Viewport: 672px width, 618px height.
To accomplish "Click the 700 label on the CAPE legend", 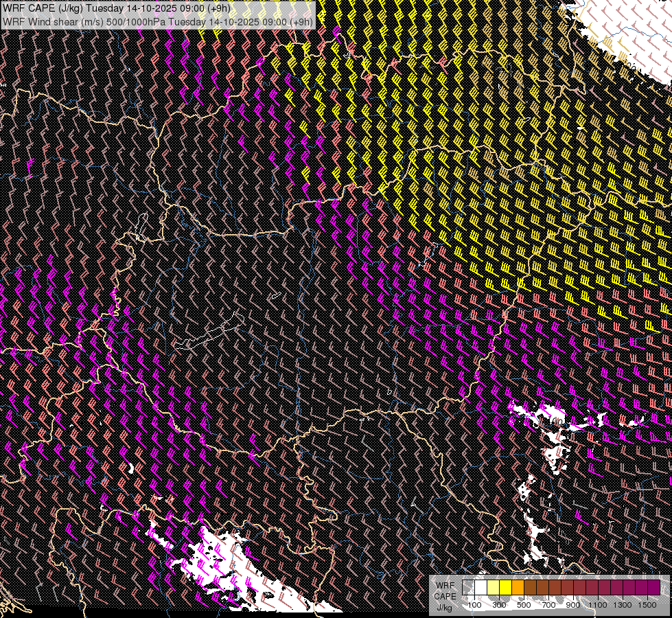I will tap(548, 605).
